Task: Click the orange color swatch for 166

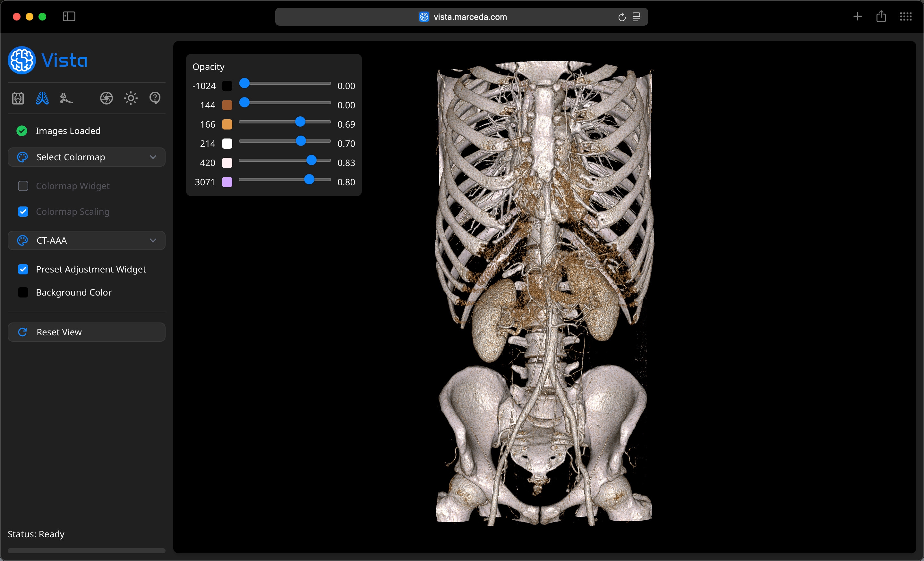Action: tap(227, 124)
